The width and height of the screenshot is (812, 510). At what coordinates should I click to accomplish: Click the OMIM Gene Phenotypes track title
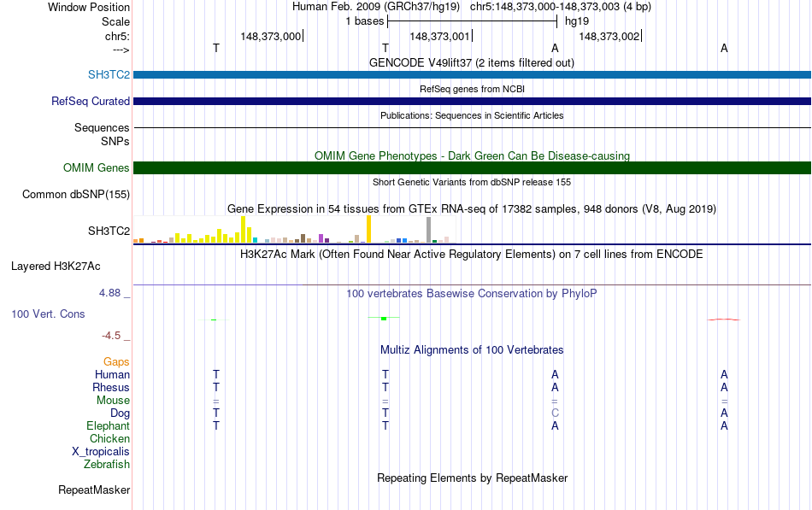472,155
